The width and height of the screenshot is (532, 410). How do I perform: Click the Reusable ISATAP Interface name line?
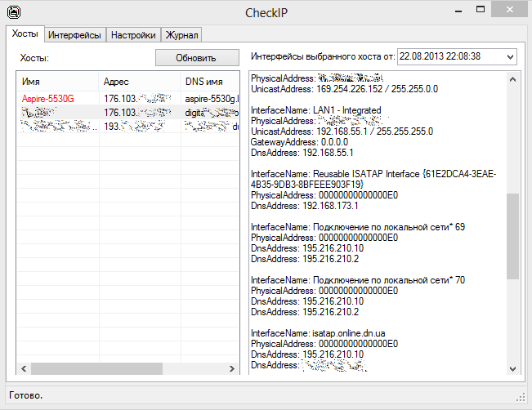(373, 179)
